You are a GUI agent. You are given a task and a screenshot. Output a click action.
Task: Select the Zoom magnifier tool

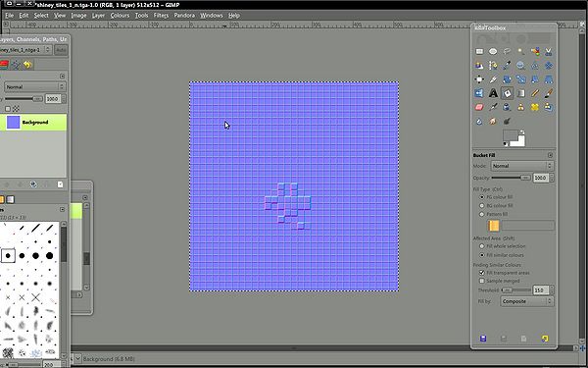pyautogui.click(x=521, y=66)
